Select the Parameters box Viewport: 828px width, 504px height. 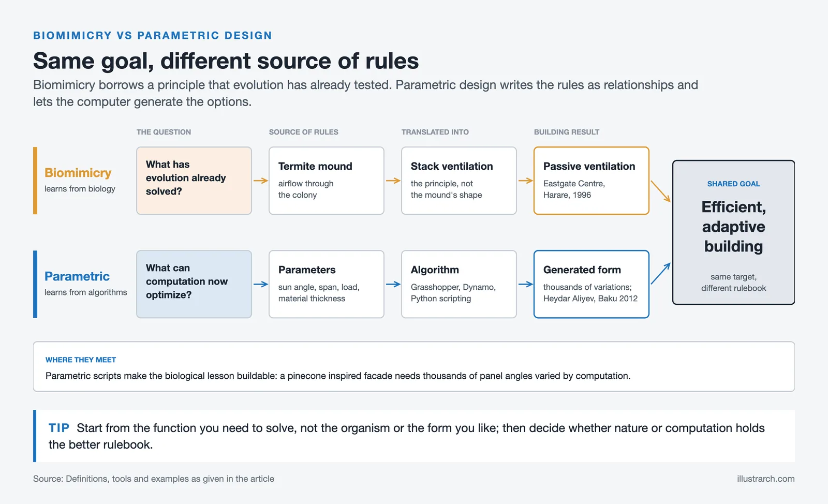(x=327, y=284)
